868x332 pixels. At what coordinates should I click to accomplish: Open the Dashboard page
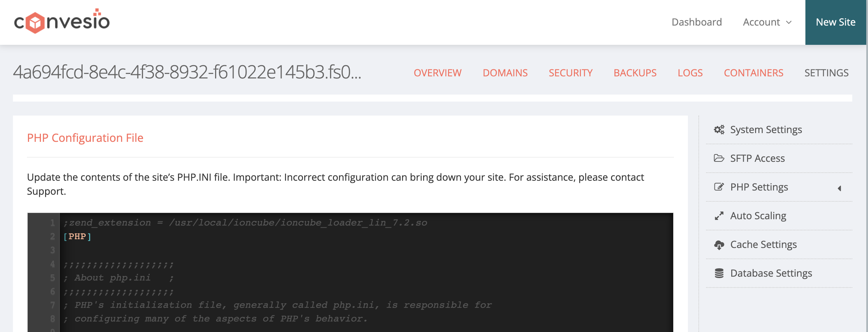pyautogui.click(x=697, y=22)
